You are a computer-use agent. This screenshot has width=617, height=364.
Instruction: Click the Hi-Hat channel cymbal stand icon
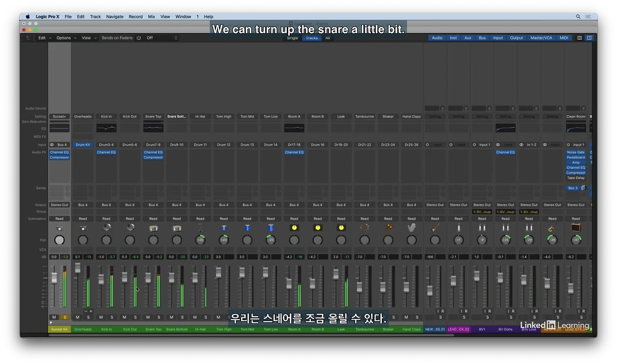pos(200,227)
